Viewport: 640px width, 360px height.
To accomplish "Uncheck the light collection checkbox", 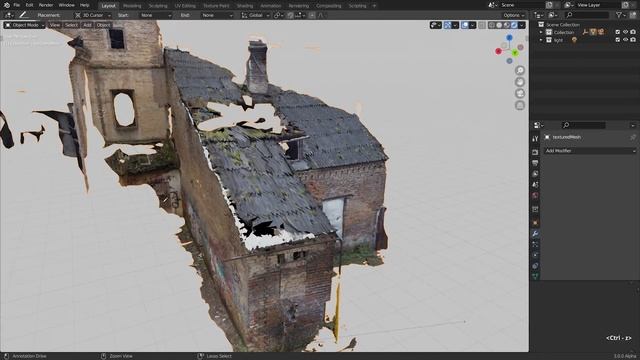I will click(618, 40).
